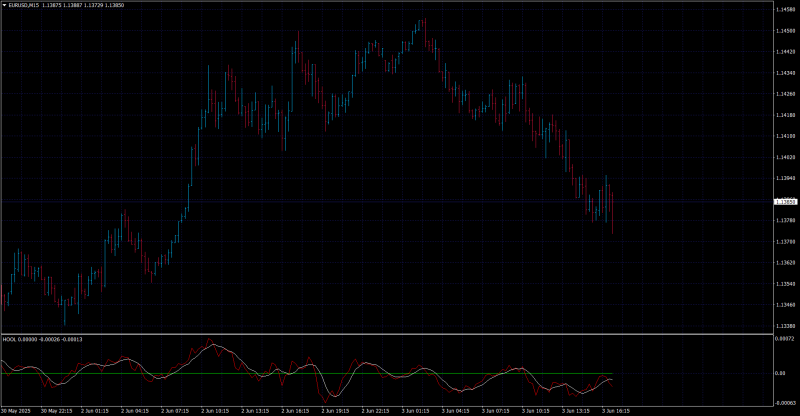Click the HOOL indicator label
The image size is (800, 416).
9,339
